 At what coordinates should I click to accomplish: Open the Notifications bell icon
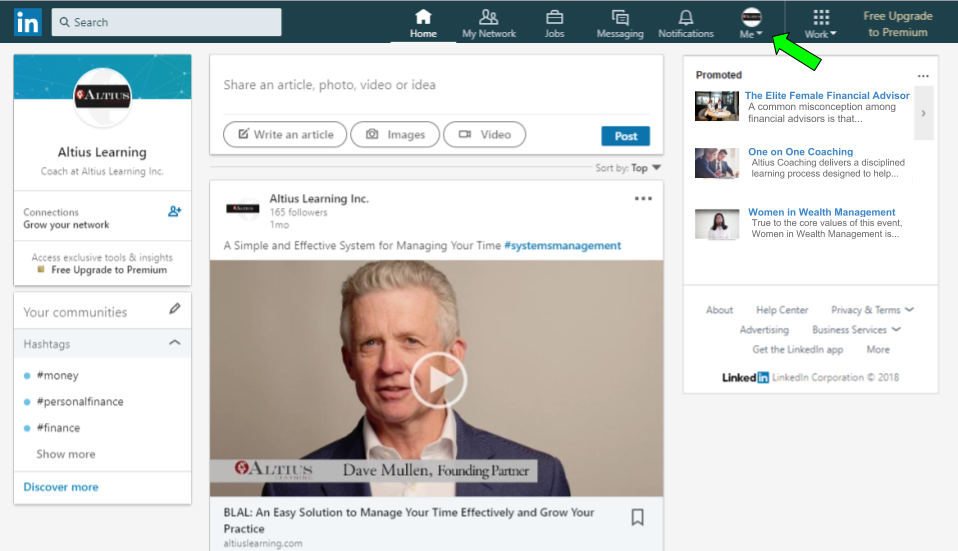coord(685,18)
